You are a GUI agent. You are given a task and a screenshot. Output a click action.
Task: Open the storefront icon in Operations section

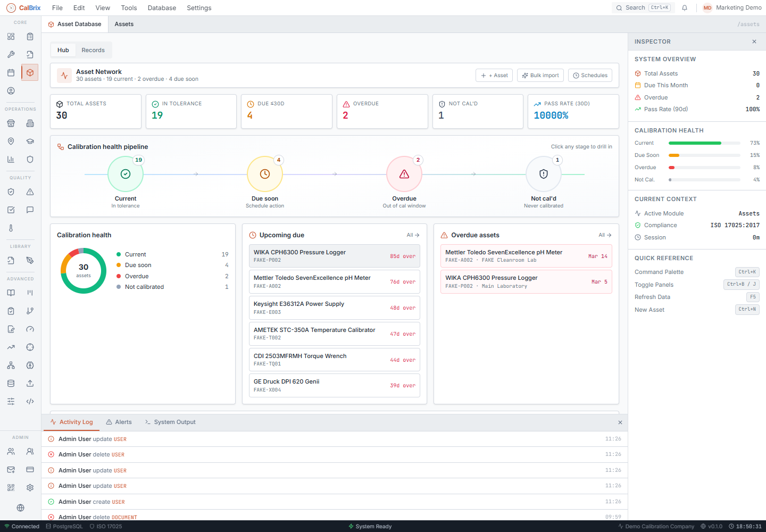(11, 123)
